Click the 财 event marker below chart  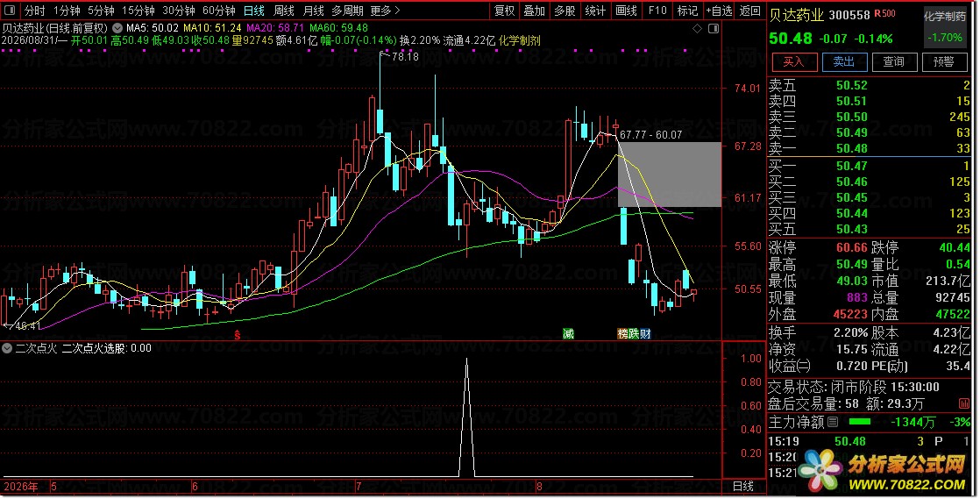pos(646,334)
